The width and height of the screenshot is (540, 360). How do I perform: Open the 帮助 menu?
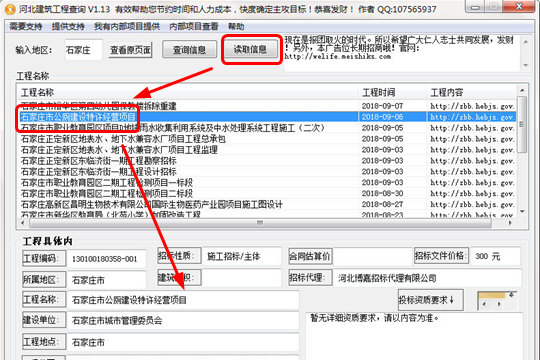[236, 27]
